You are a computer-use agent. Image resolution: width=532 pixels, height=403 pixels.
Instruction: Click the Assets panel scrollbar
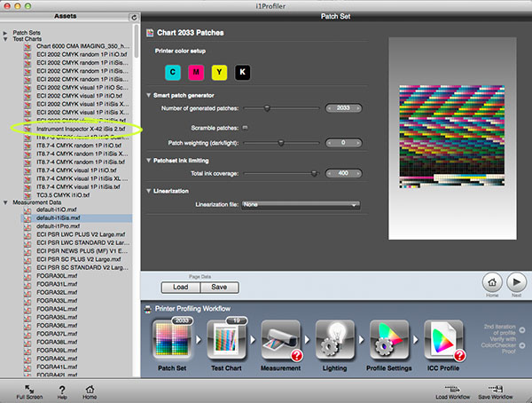tap(137, 41)
